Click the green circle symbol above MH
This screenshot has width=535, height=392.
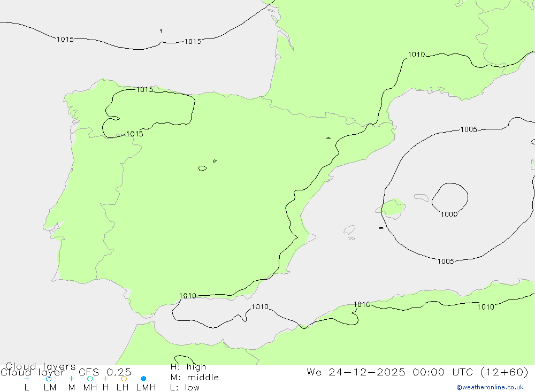coord(90,379)
